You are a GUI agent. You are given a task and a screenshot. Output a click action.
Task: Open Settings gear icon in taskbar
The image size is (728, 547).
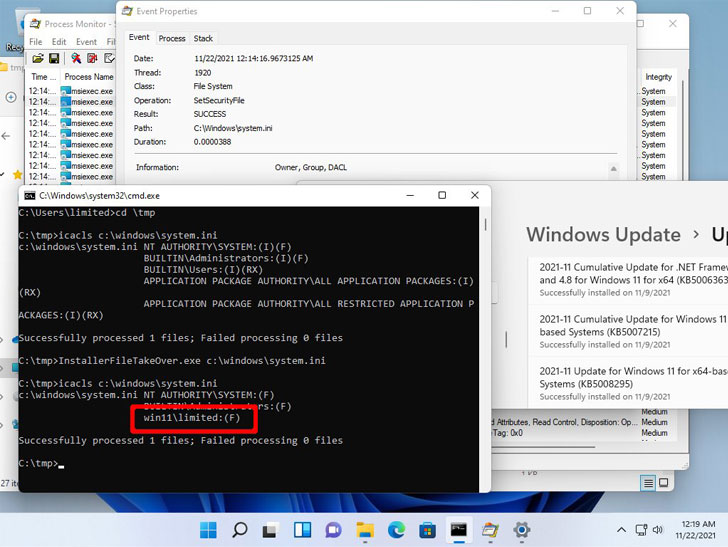coord(521,529)
